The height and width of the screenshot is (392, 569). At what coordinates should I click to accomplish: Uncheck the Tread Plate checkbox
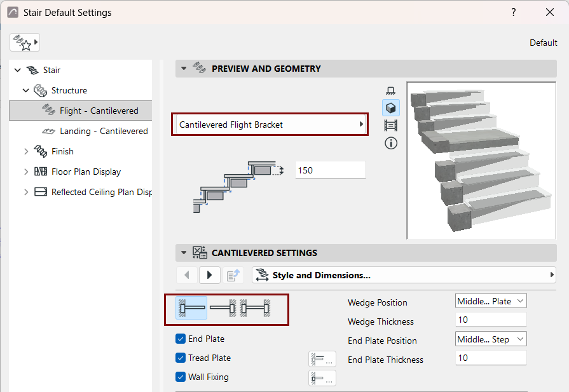181,358
